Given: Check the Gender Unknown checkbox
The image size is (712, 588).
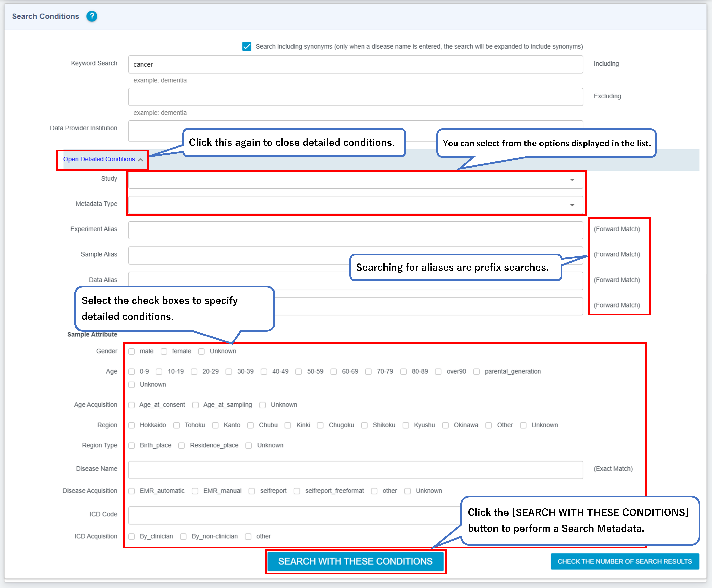Looking at the screenshot, I should 201,351.
